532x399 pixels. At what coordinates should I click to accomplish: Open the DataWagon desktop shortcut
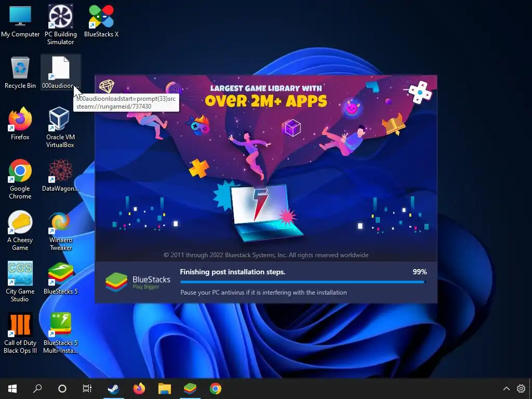[60, 176]
